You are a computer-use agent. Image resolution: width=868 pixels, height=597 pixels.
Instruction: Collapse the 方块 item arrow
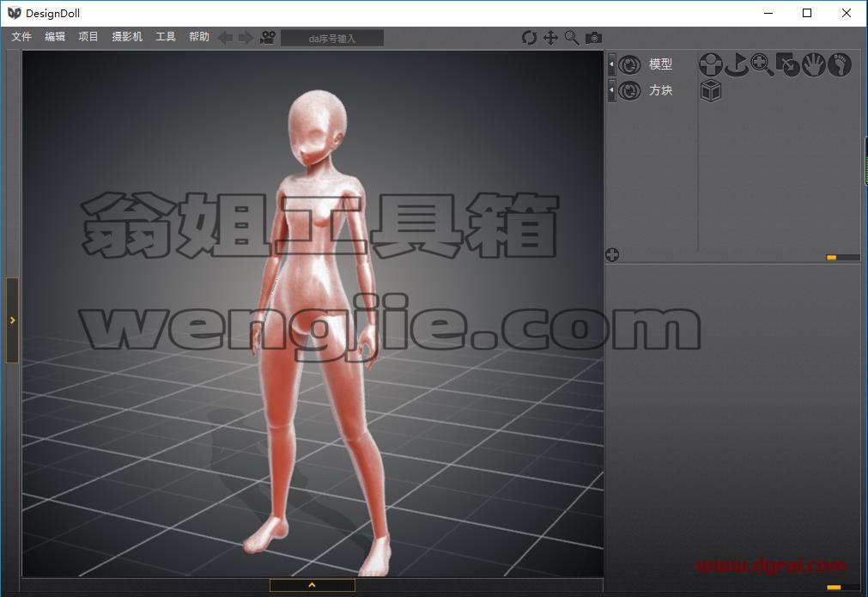611,90
